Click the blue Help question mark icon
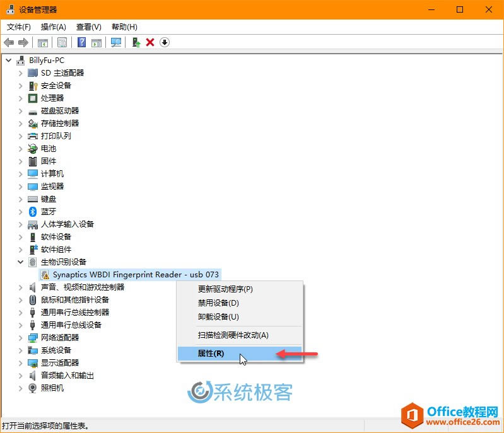504x433 pixels. tap(81, 42)
